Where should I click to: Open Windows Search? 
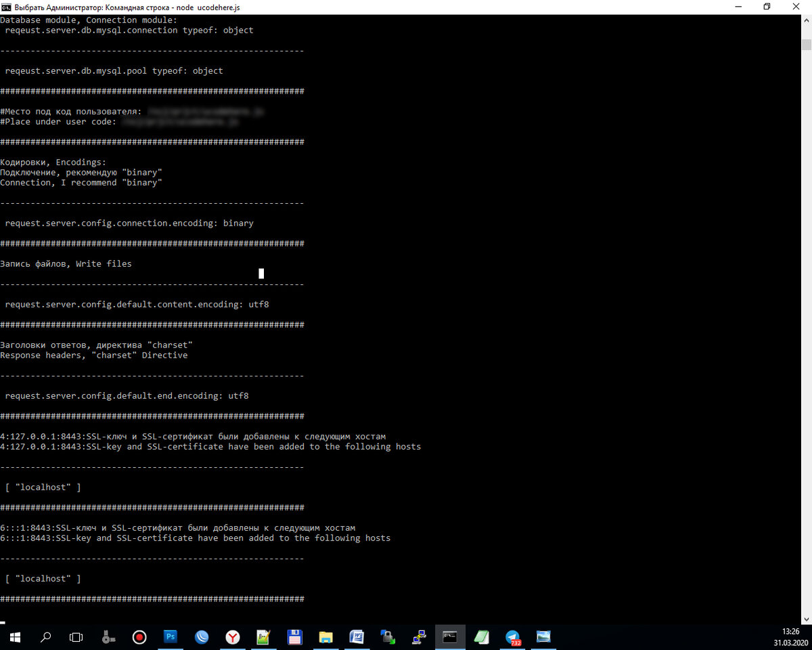pyautogui.click(x=45, y=637)
